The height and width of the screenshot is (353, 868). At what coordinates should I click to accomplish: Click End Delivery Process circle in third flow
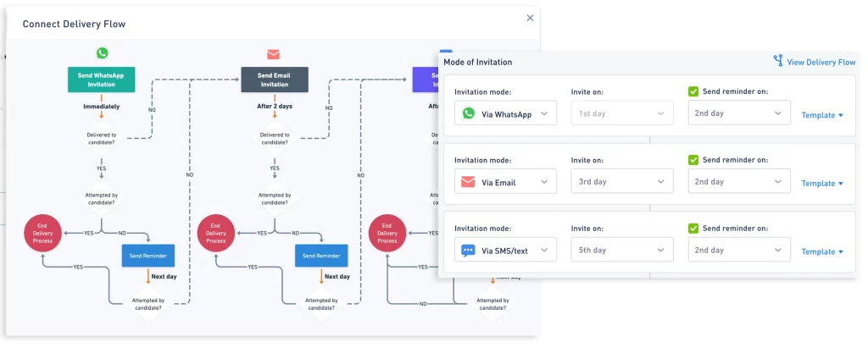[x=387, y=233]
